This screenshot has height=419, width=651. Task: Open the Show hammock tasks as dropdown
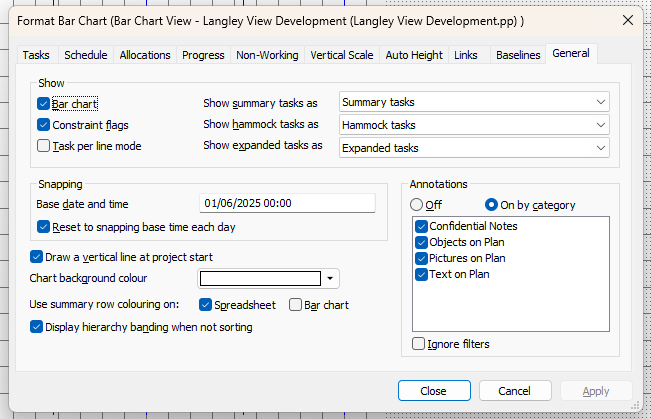click(474, 125)
